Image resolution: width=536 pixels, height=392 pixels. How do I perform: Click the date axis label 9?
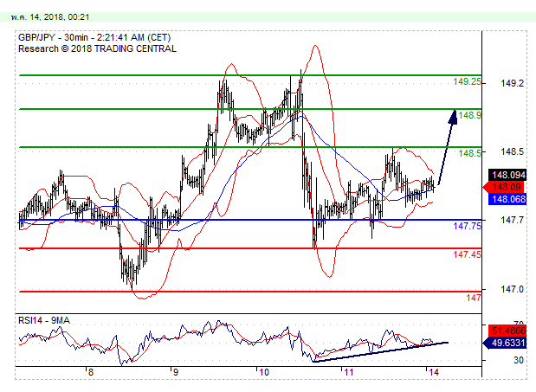(176, 373)
